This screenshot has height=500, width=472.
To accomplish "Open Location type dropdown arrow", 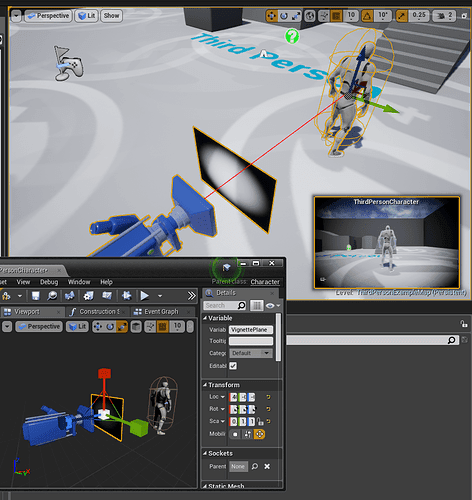I will tap(223, 397).
